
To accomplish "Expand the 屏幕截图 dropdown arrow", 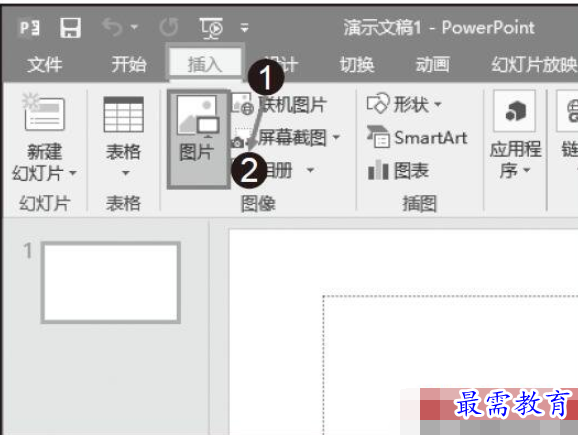I will tap(336, 138).
